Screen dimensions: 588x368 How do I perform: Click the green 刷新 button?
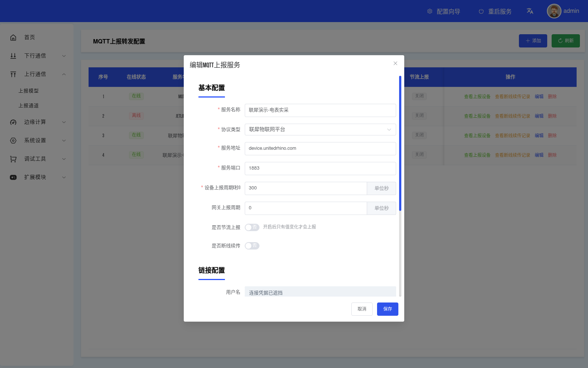(566, 41)
